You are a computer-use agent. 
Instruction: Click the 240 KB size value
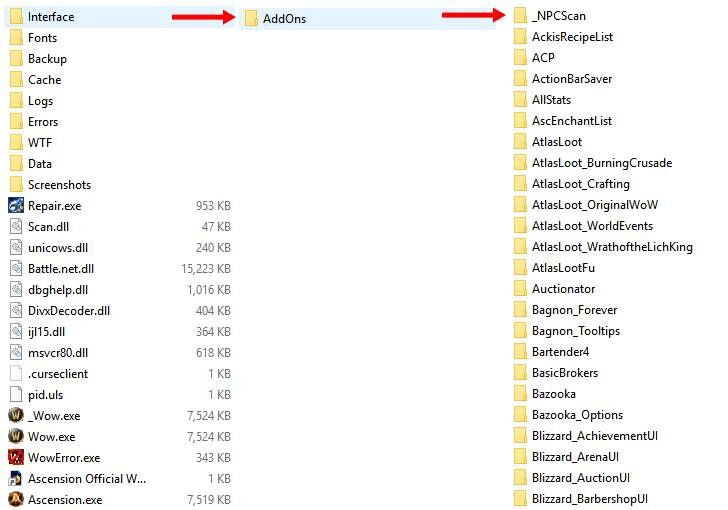[x=213, y=248]
